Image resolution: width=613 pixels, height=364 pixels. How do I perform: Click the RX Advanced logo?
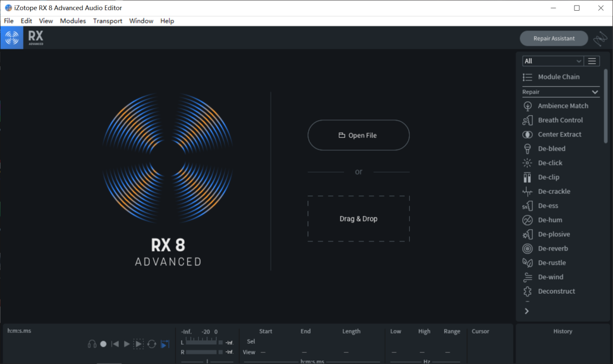(x=36, y=38)
